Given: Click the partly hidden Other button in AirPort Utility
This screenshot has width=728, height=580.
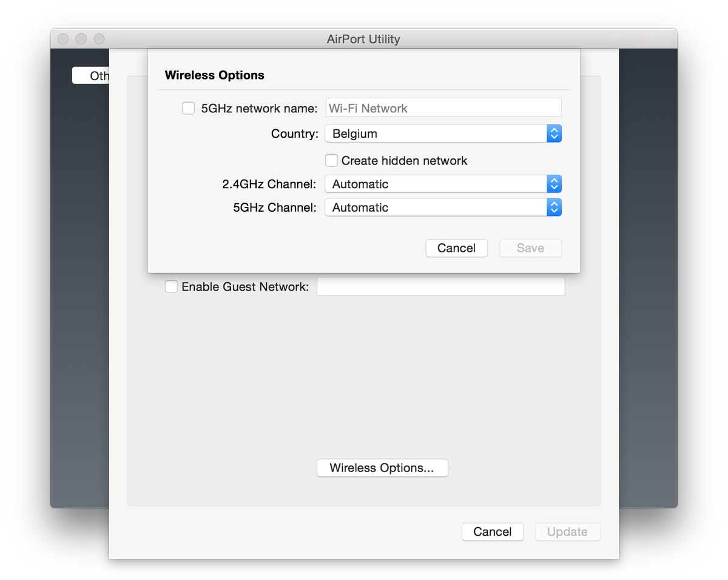Looking at the screenshot, I should coord(91,76).
